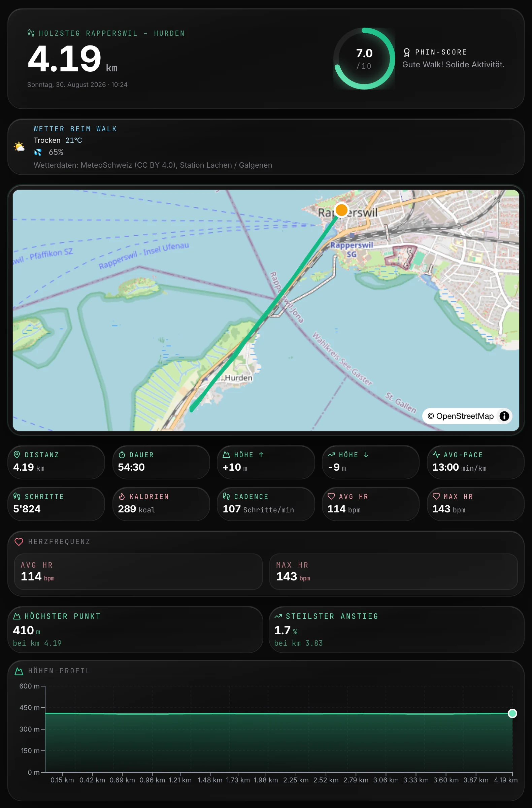Click the stopwatch icon in Dauer card
Screen dimensions: 532x808
[x=122, y=455]
